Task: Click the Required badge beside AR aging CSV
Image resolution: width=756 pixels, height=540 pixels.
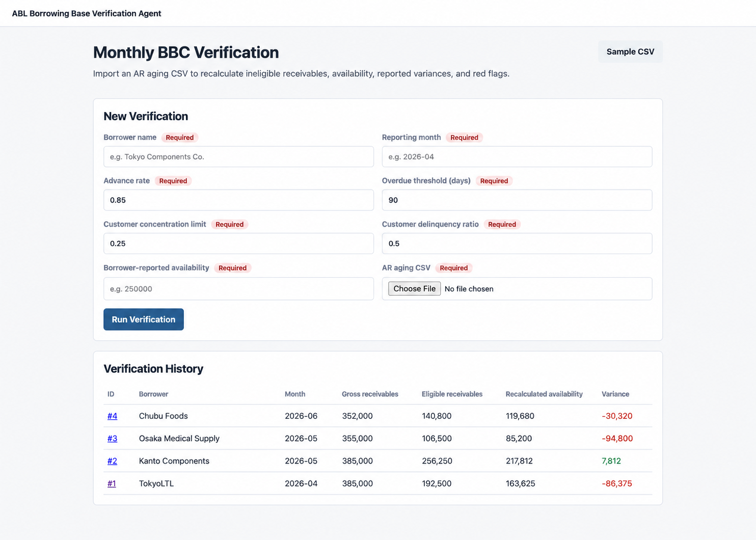Action: [x=454, y=268]
